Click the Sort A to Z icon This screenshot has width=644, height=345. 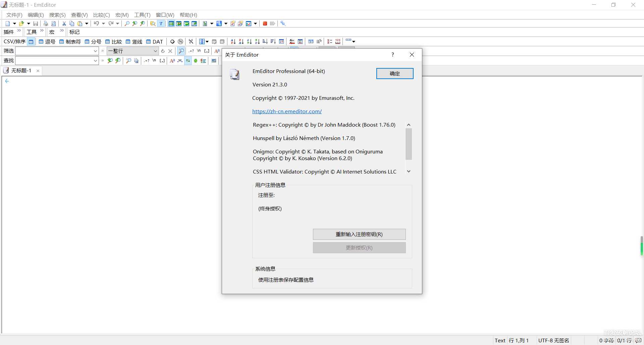point(233,42)
